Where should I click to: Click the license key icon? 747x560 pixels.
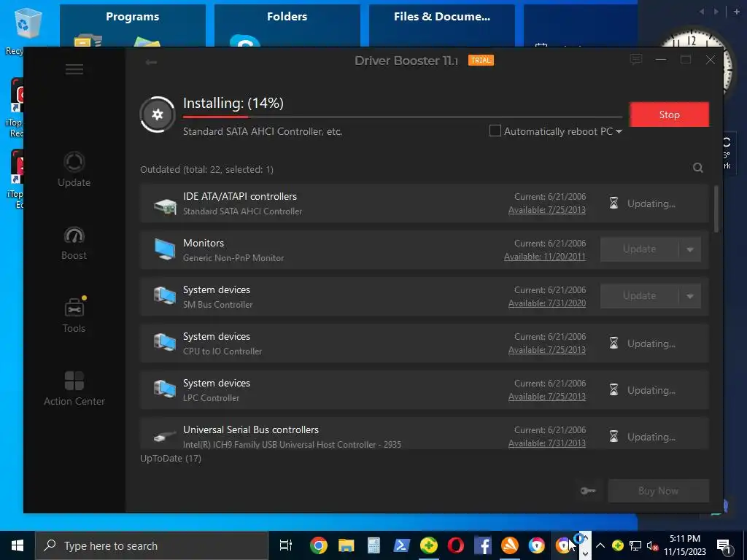[x=589, y=491]
